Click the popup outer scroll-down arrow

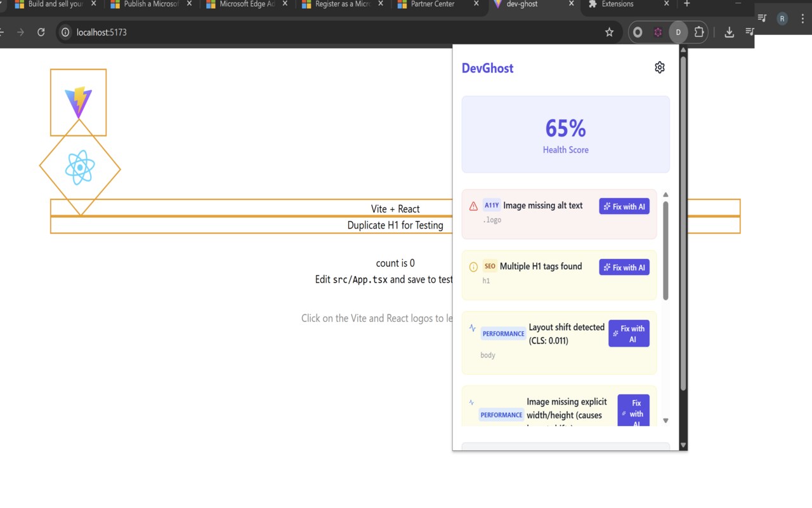click(x=683, y=445)
